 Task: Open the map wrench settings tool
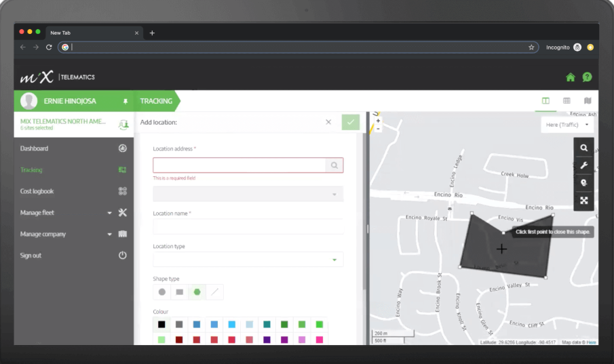[584, 165]
